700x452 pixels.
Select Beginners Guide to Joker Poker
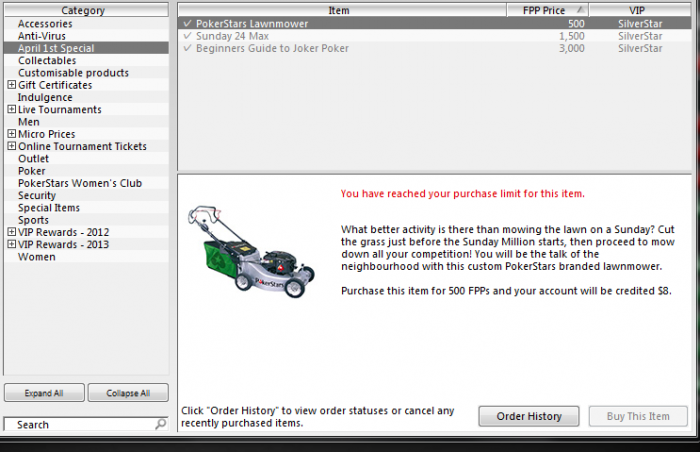pos(434,48)
